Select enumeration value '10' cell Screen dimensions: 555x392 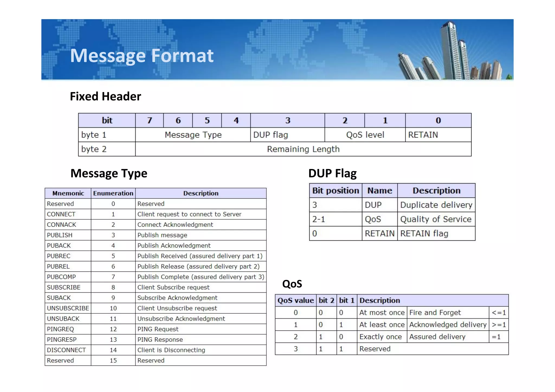113,308
